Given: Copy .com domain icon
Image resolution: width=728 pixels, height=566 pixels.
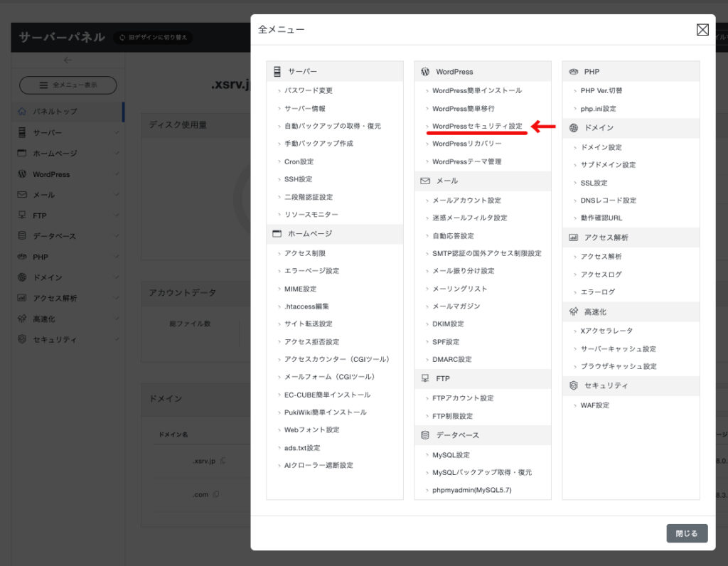Looking at the screenshot, I should point(216,494).
